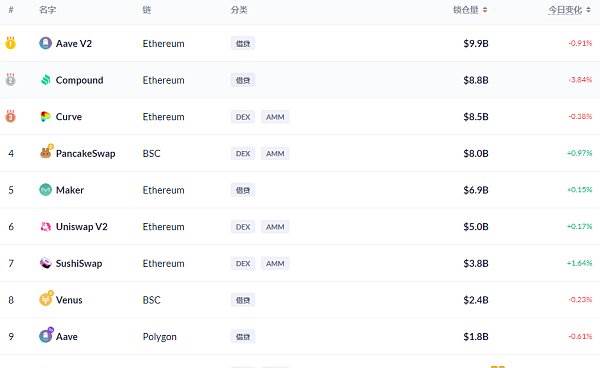Screen dimensions: 600x368
Task: Click the PancakeSwap bunny logo
Action: click(46, 152)
